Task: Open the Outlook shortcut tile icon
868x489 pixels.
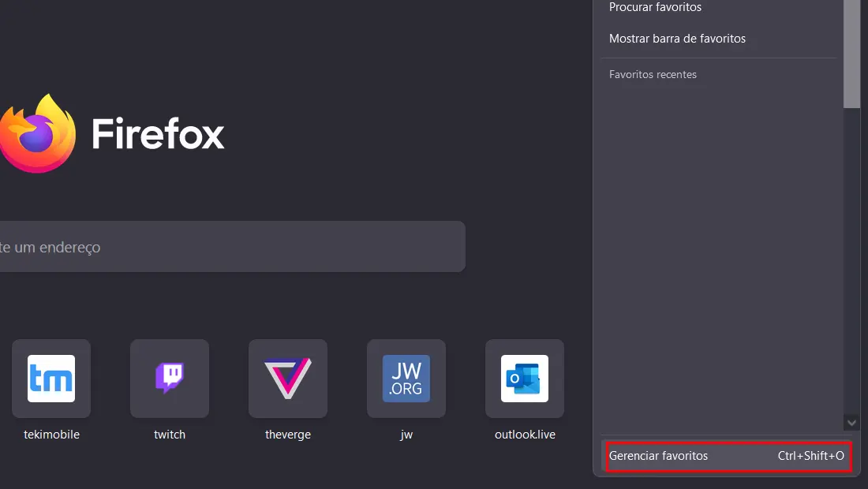Action: [x=525, y=379]
